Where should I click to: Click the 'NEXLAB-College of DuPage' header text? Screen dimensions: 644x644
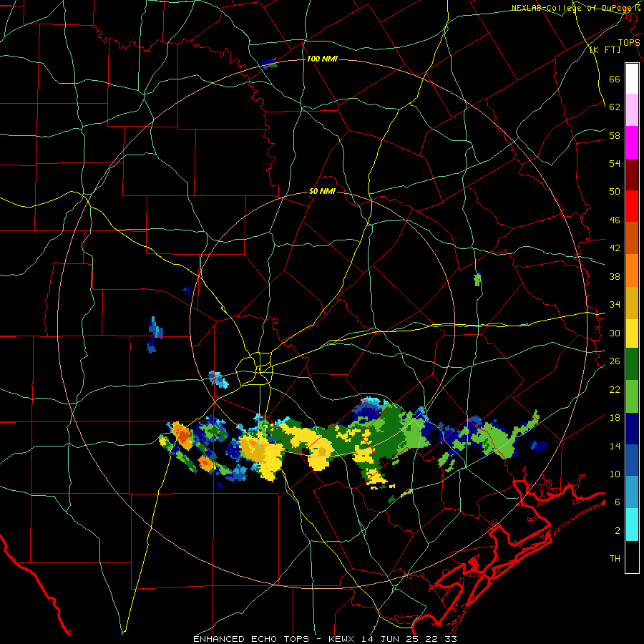point(572,8)
